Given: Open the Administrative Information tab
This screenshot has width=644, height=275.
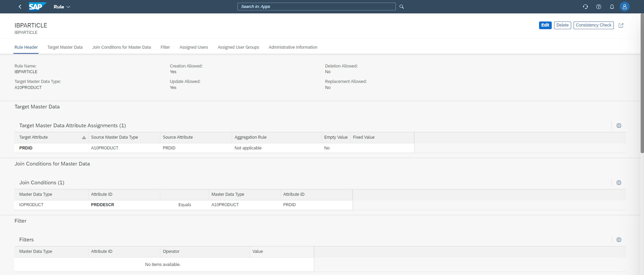Looking at the screenshot, I should point(293,47).
